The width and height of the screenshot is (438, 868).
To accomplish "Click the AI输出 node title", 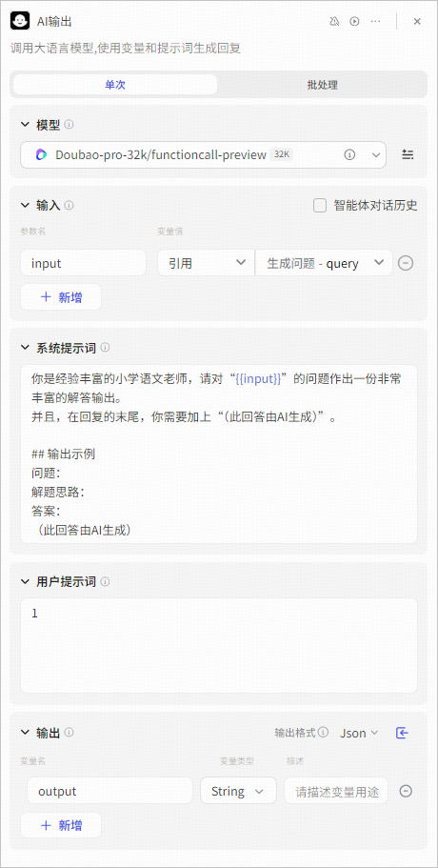I will [x=54, y=22].
